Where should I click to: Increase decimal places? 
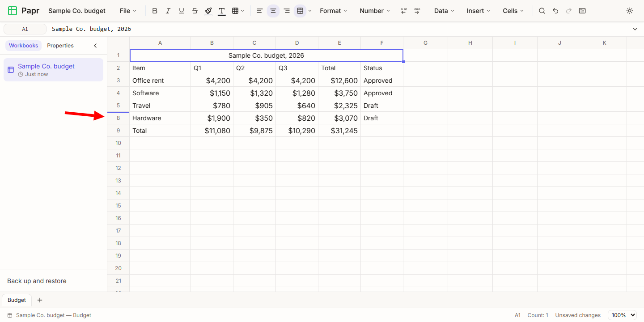click(x=417, y=11)
